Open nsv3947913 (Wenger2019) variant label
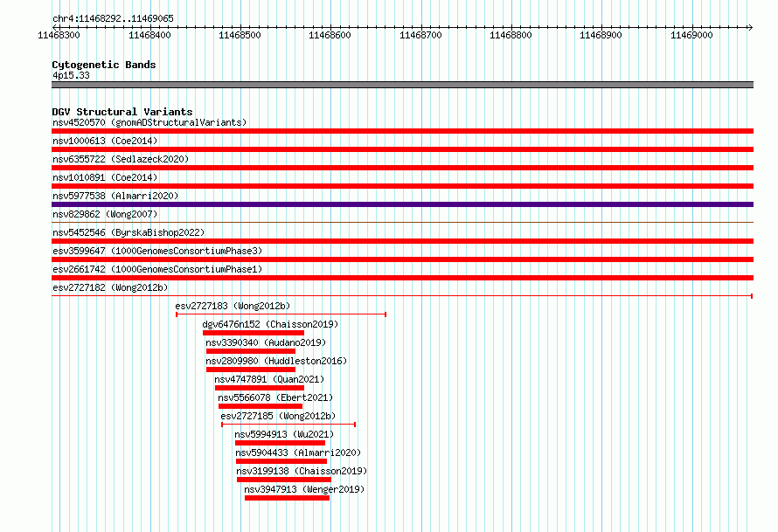This screenshot has width=778, height=532. point(304,489)
